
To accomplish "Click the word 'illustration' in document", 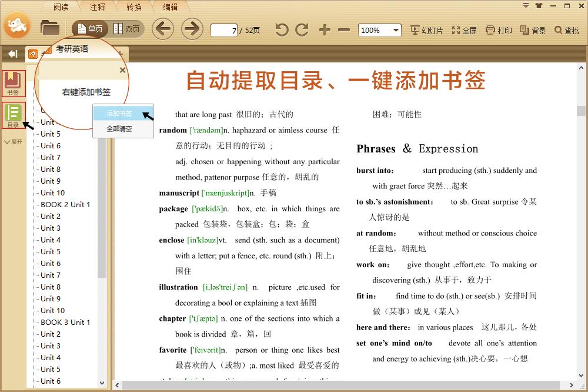I will (178, 287).
